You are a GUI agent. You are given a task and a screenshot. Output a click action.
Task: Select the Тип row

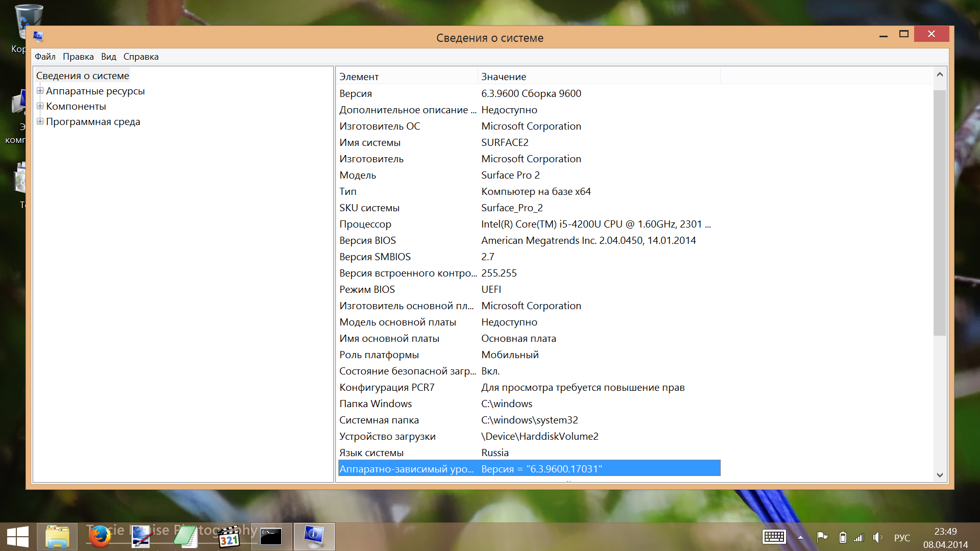(x=529, y=191)
